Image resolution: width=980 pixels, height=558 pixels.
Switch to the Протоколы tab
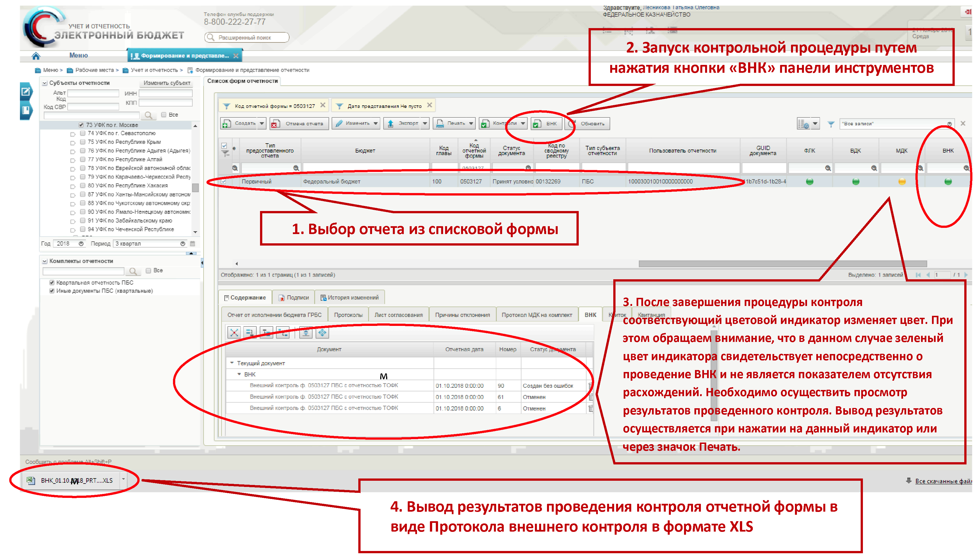point(348,315)
